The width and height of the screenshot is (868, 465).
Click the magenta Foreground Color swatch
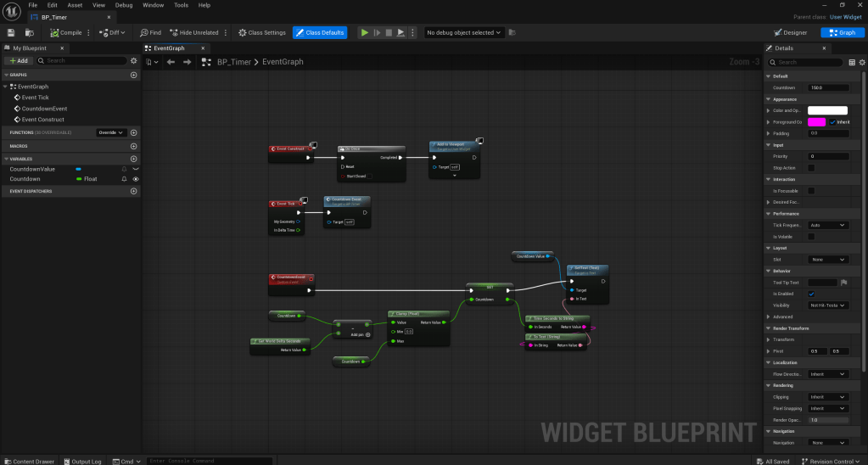[816, 122]
